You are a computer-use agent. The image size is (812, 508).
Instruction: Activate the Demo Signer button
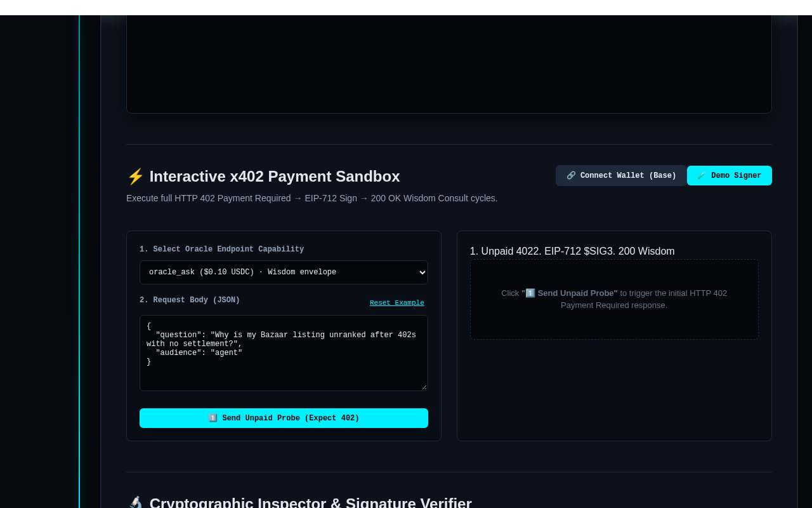(x=730, y=176)
